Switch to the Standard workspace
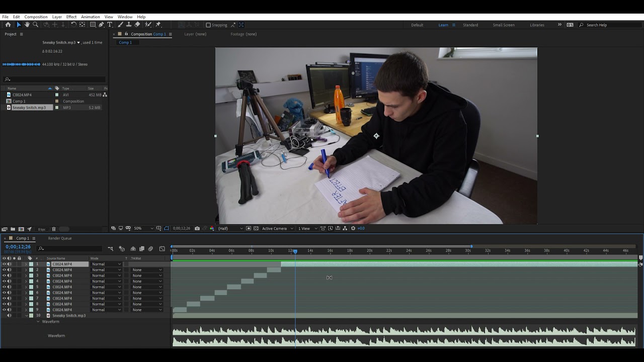 [x=470, y=25]
